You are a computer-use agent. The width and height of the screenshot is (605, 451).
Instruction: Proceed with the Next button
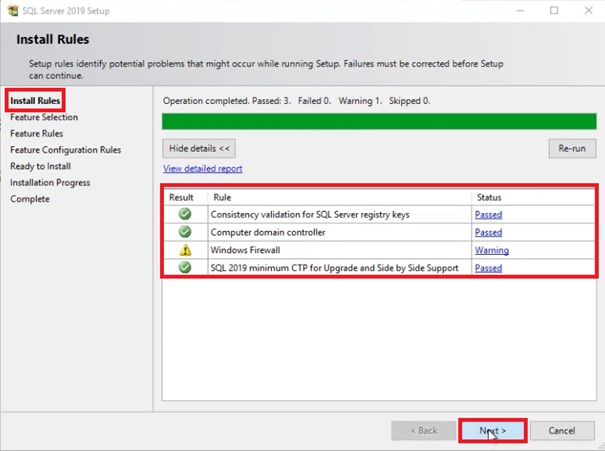(x=493, y=431)
